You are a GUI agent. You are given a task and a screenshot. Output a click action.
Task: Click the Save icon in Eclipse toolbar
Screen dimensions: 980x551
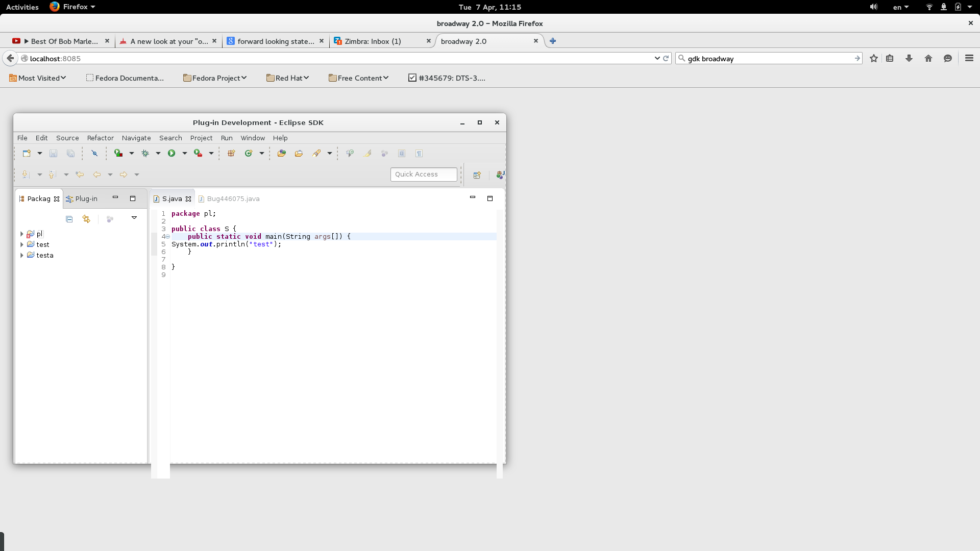click(53, 153)
